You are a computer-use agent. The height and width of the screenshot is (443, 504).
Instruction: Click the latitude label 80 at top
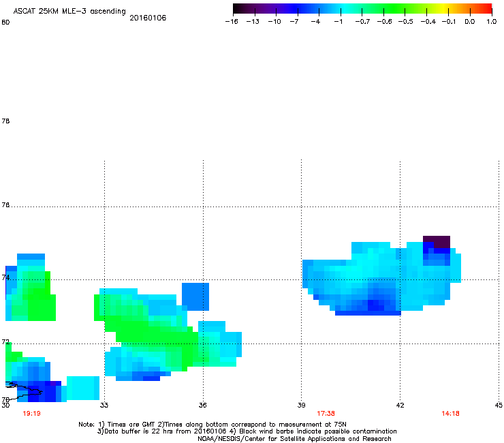tap(5, 22)
